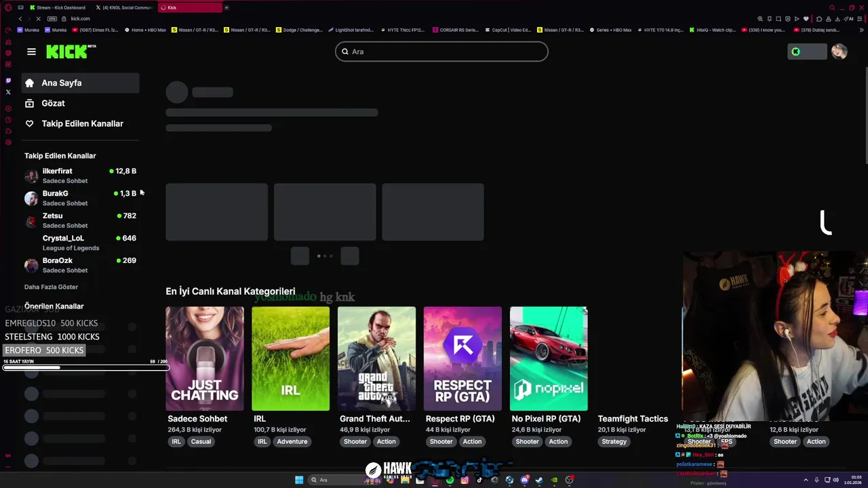The image size is (868, 488).
Task: Open Discord from the taskbar
Action: (524, 480)
